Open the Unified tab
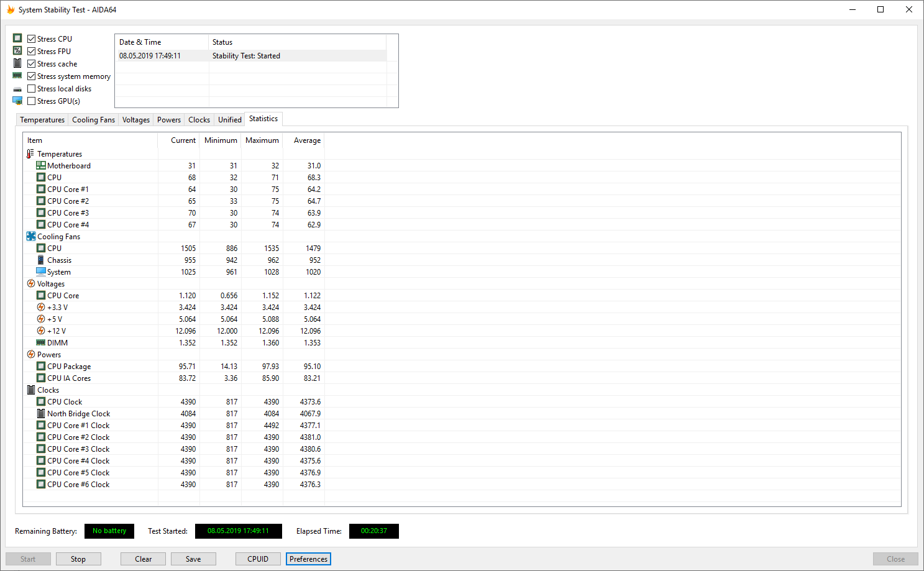 [x=230, y=120]
